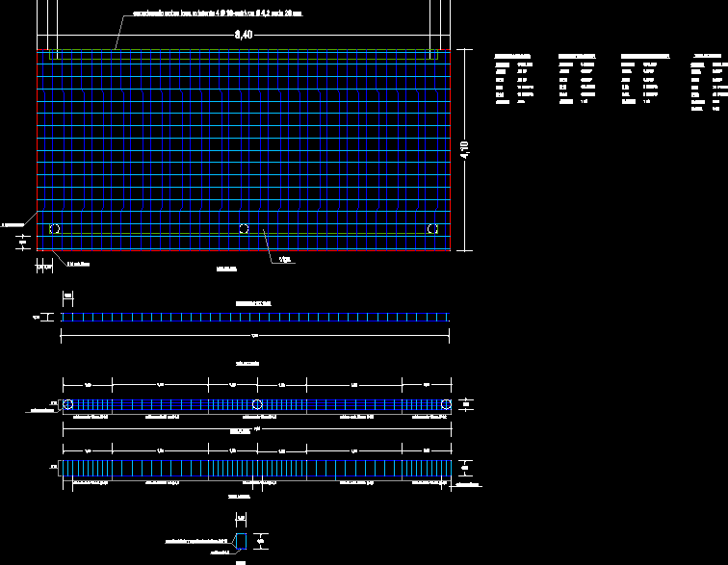This screenshot has height=565, width=728.
Task: Click the 4,10 height dimension text
Action: coord(464,150)
